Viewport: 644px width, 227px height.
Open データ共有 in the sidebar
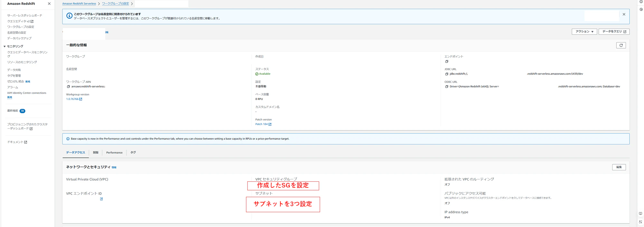(x=14, y=70)
